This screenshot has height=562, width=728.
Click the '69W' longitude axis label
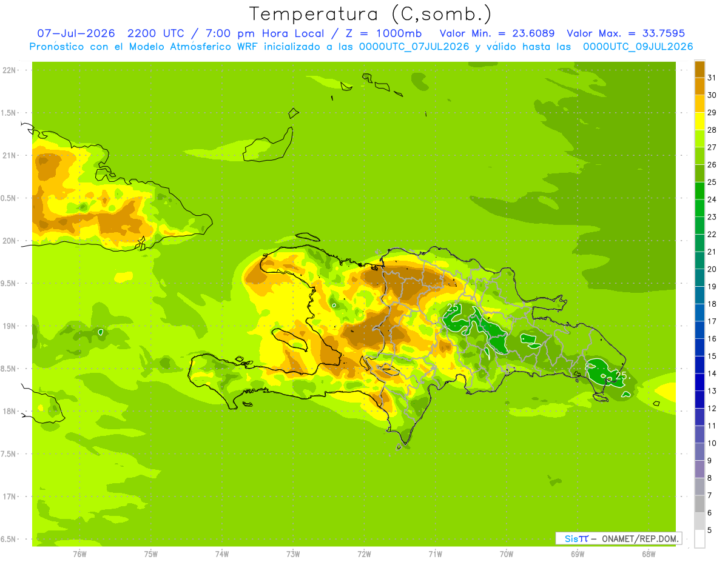pos(578,554)
